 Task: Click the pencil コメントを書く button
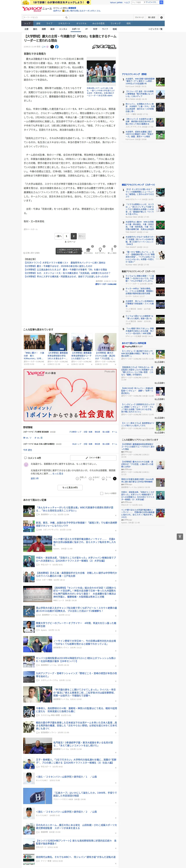click(93, 458)
